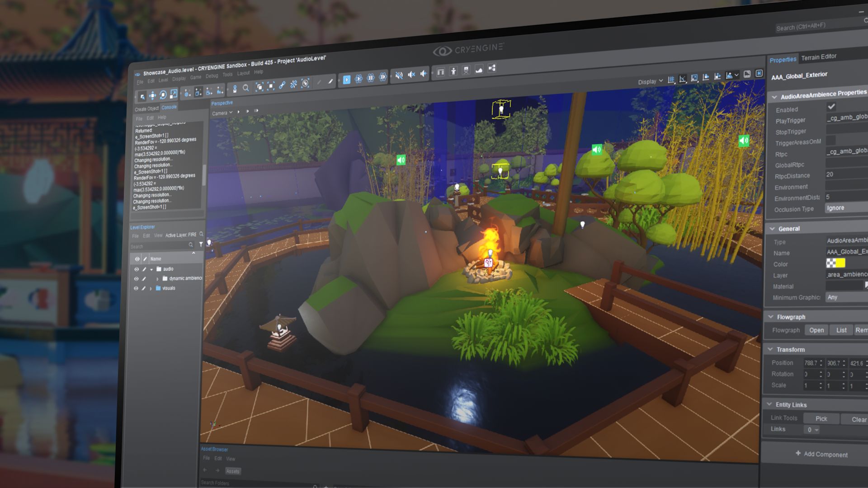Click the terrain hill icon in toolbar
Viewport: 868px width, 488px height.
click(479, 69)
